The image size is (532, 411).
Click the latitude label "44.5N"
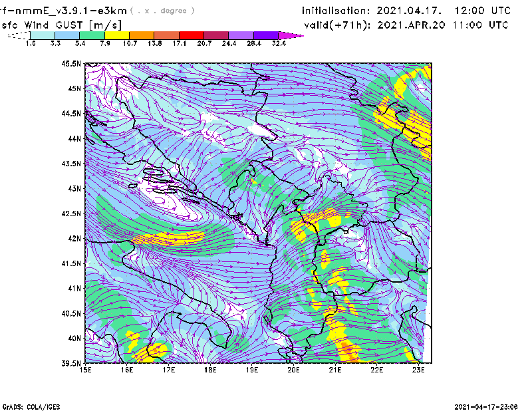[x=71, y=113]
